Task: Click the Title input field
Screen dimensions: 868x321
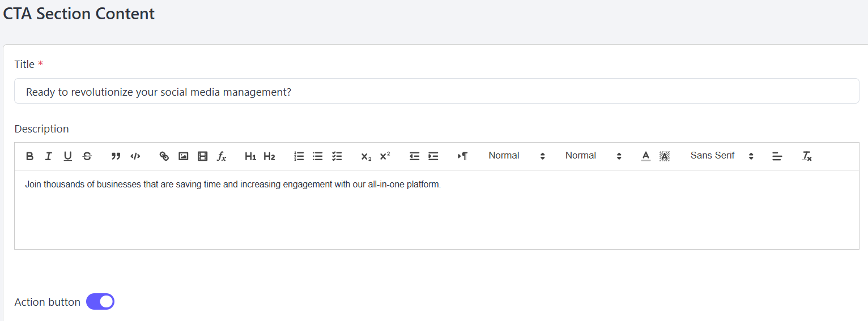Action: (437, 91)
